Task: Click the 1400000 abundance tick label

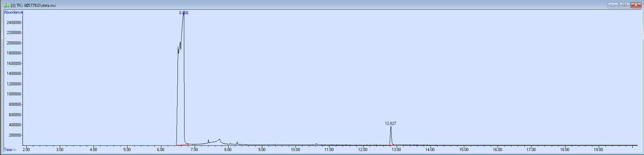Action: tap(14, 74)
